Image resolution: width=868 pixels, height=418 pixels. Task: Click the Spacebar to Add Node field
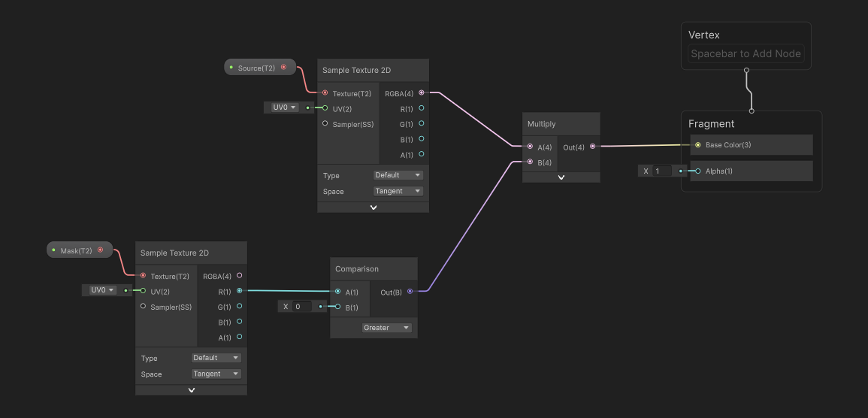click(x=746, y=54)
